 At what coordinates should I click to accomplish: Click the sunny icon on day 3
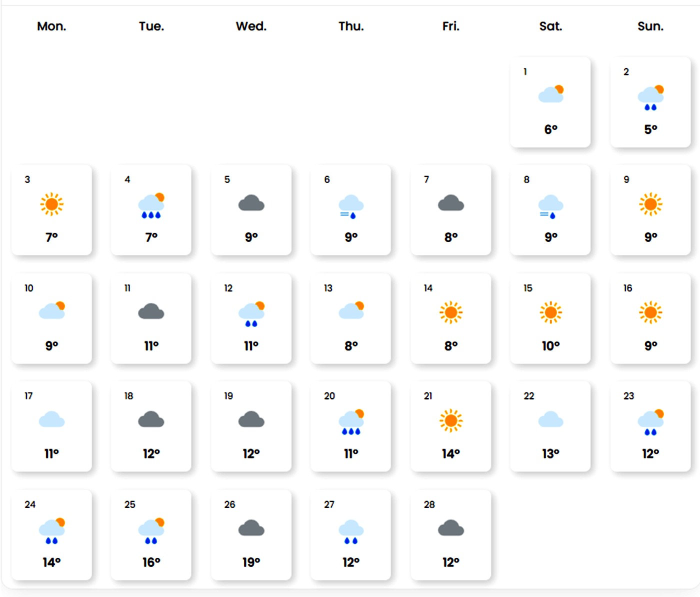tap(51, 204)
